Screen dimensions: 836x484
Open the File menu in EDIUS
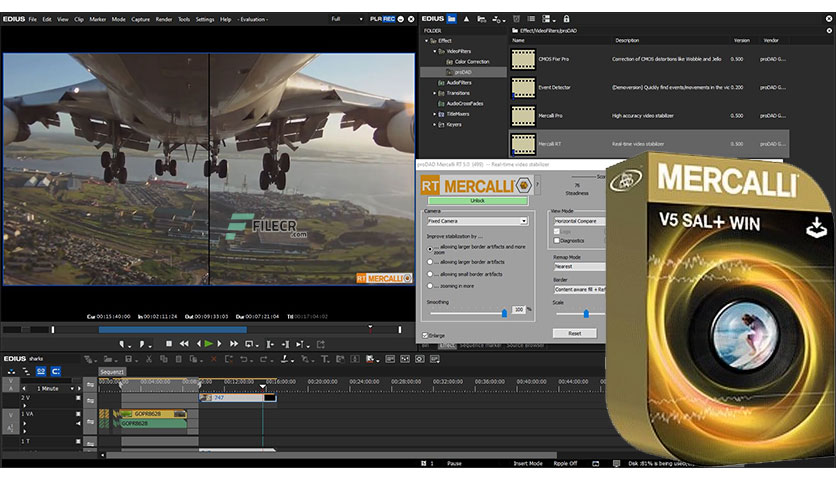(33, 19)
